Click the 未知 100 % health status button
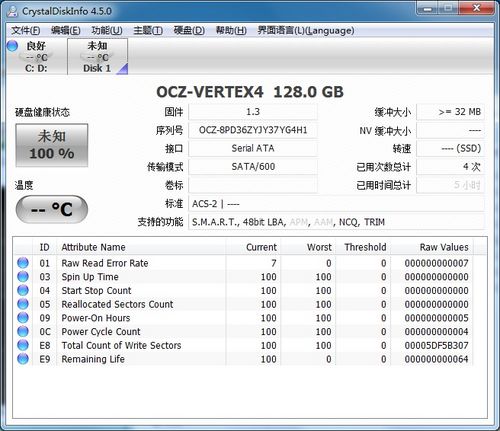 (52, 145)
